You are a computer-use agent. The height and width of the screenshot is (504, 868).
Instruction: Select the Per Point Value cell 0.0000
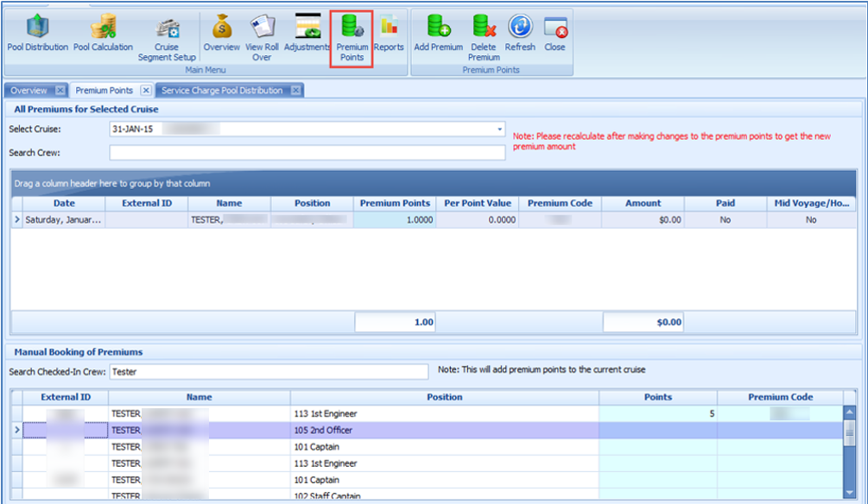(477, 219)
